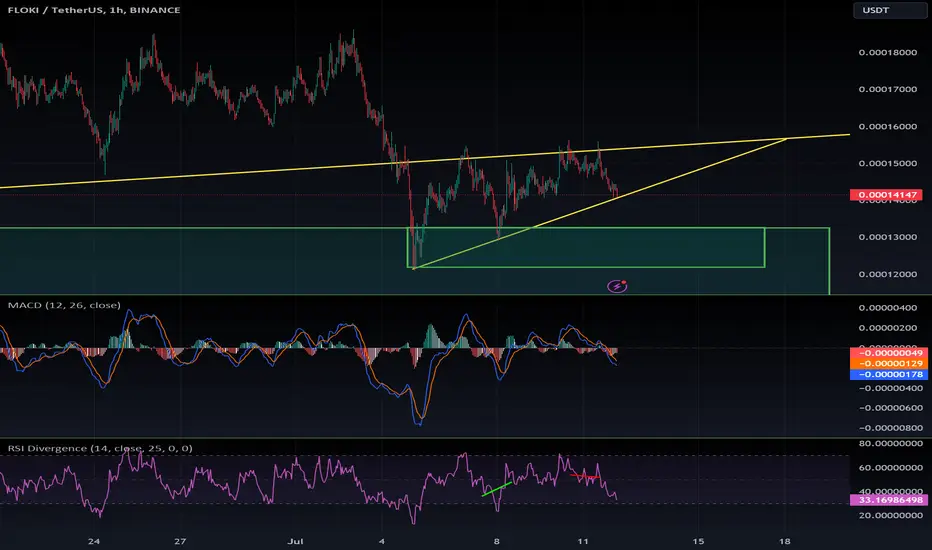Viewport: 932px width, 550px height.
Task: Click the red current price label 0.00014147
Action: 886,194
